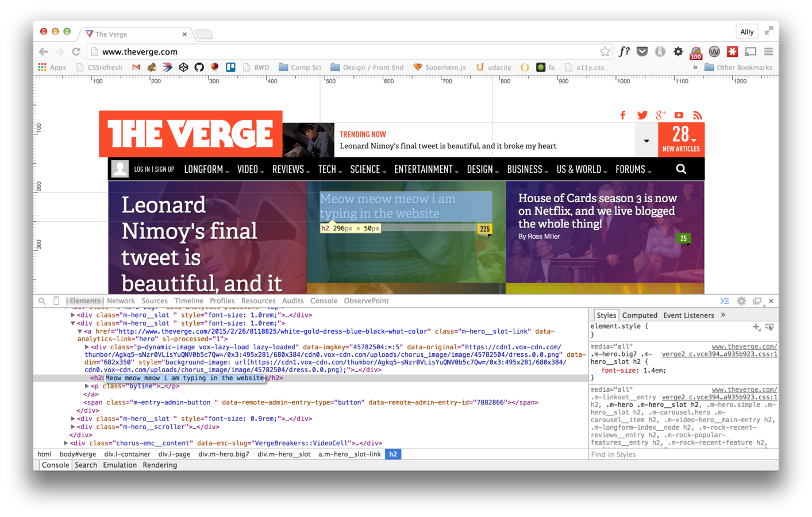Switch to the Network panel
The height and width of the screenshot is (517, 812).
click(x=121, y=300)
